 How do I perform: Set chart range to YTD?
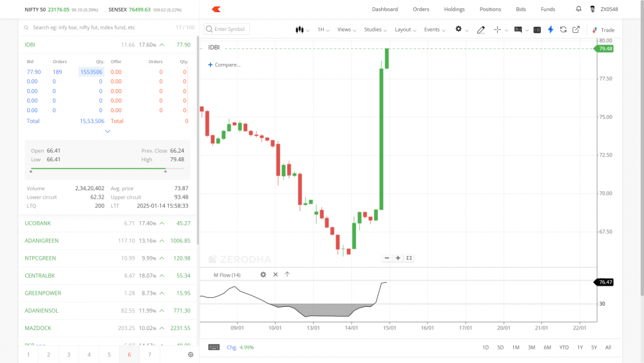point(564,348)
